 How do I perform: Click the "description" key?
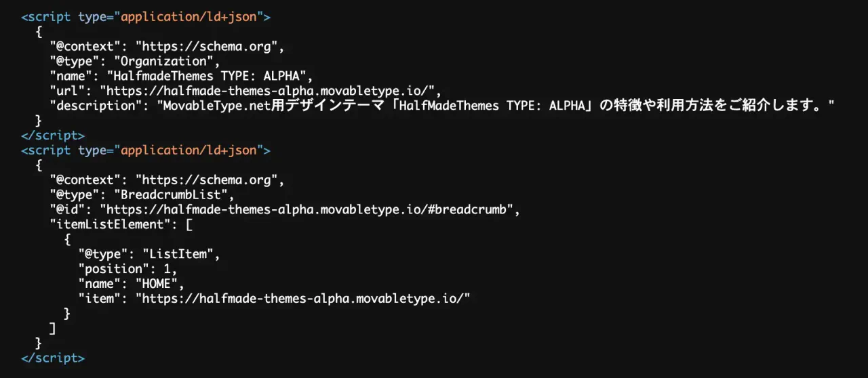(92, 106)
